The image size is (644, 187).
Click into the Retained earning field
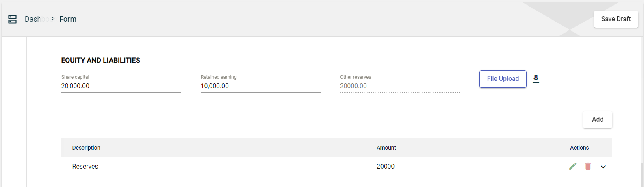[260, 86]
